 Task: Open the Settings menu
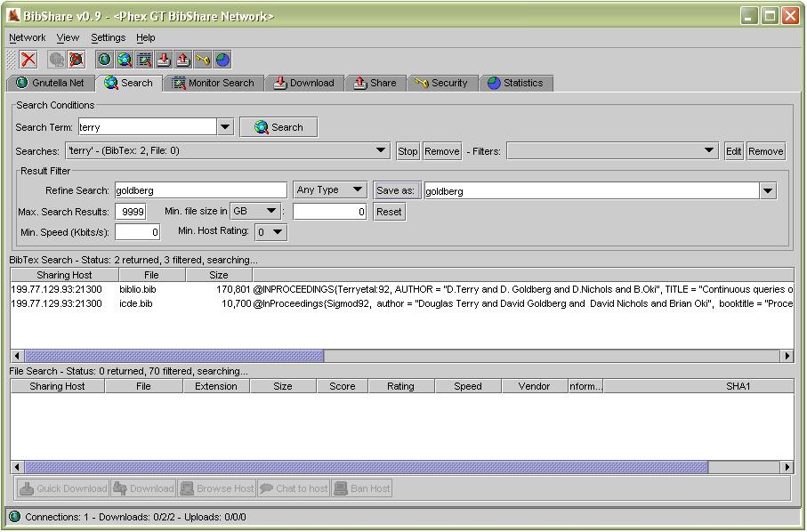108,37
